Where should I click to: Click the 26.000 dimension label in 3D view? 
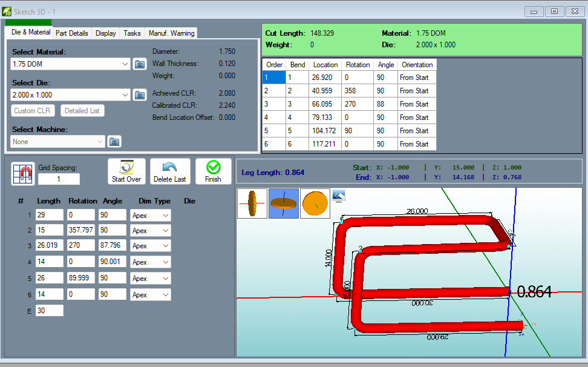point(417,211)
